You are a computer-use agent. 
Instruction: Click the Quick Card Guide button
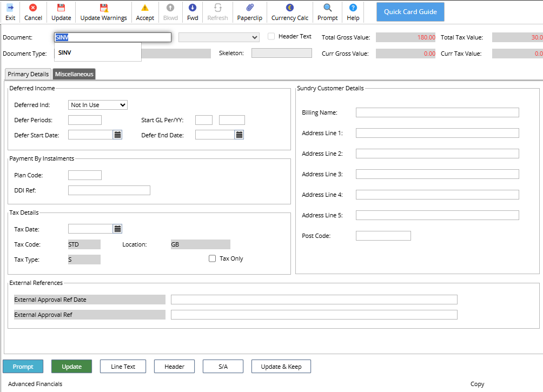point(410,12)
